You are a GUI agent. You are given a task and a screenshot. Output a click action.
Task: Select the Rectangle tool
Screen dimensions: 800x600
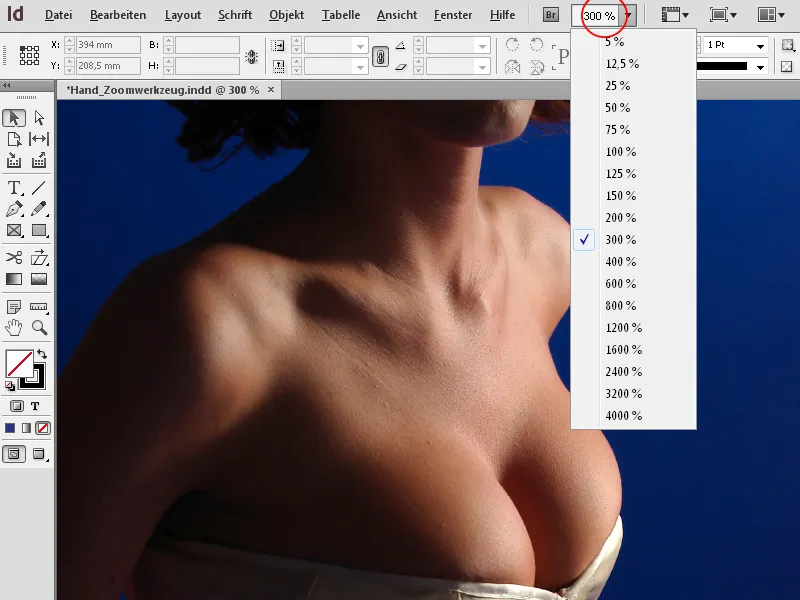[39, 231]
